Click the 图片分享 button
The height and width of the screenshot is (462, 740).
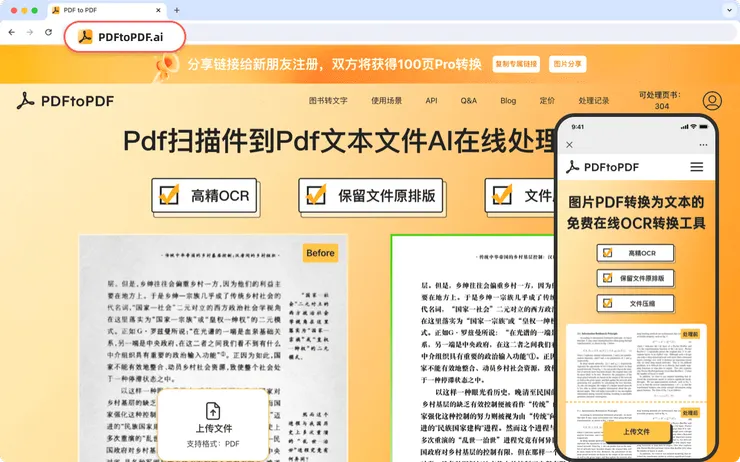click(x=567, y=64)
